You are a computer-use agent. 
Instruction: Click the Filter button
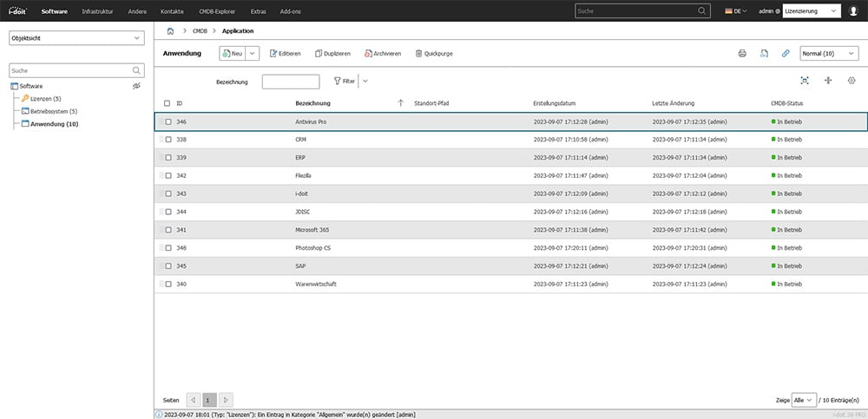[x=345, y=81]
